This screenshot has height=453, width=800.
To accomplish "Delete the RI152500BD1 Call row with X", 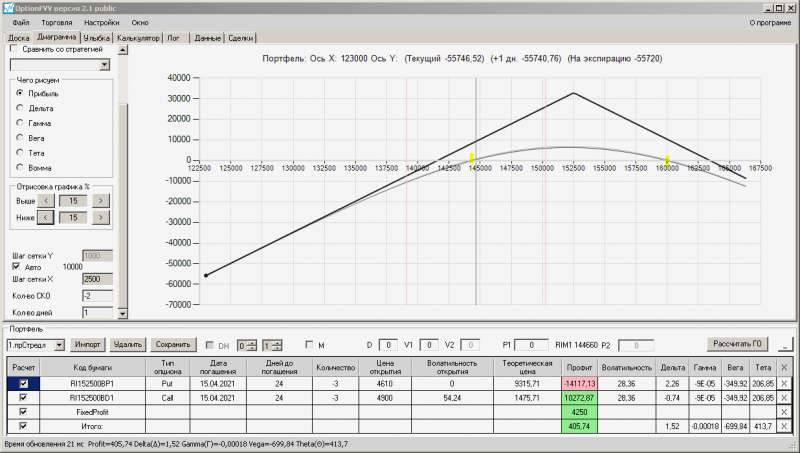I will [x=784, y=398].
